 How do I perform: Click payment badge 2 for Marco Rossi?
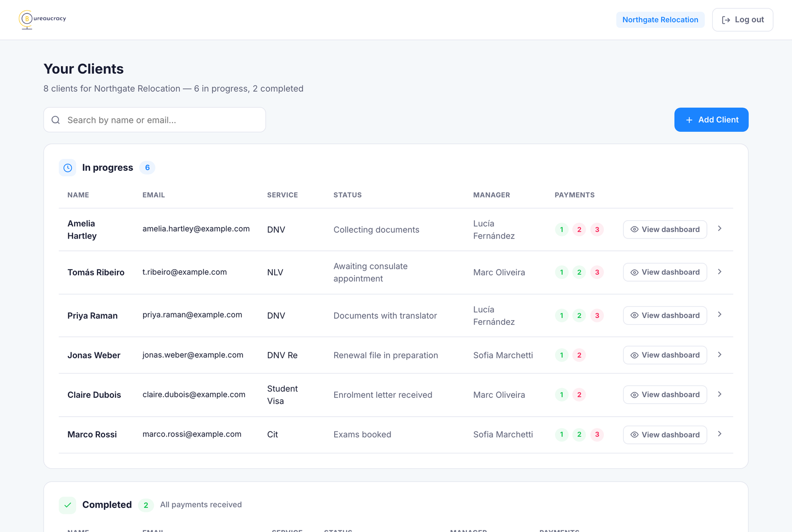point(579,435)
